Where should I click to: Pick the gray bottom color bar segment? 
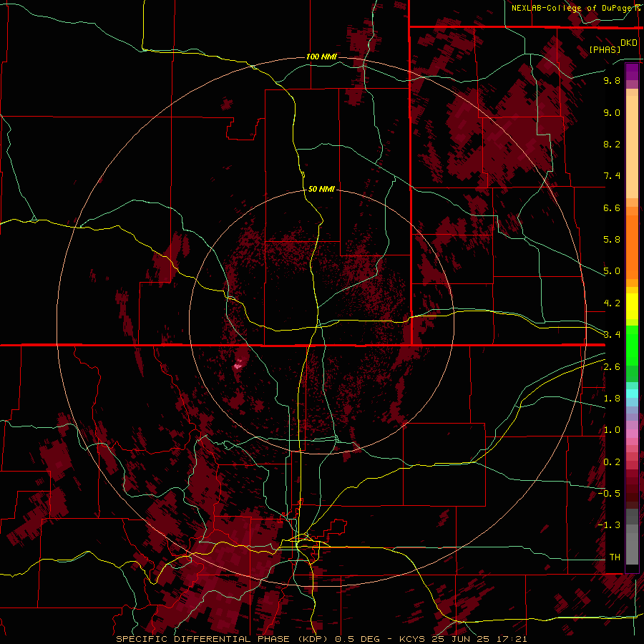632,545
